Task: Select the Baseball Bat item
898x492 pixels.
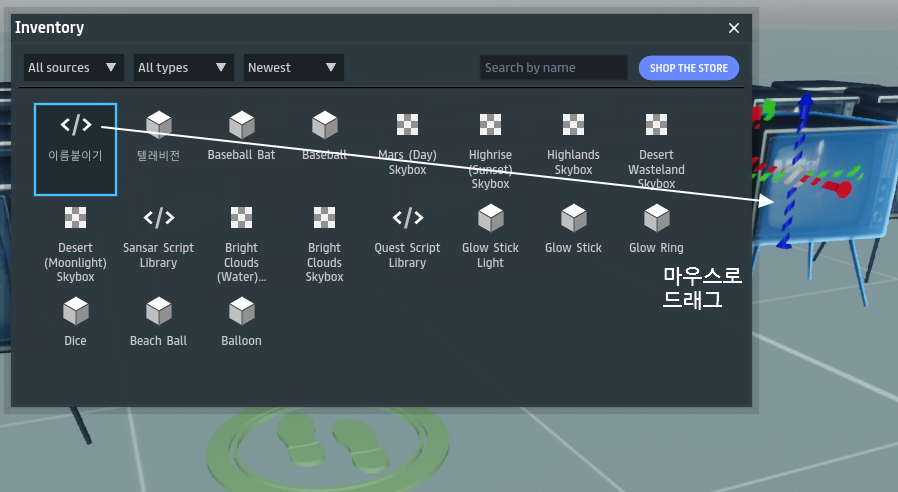Action: pyautogui.click(x=242, y=137)
